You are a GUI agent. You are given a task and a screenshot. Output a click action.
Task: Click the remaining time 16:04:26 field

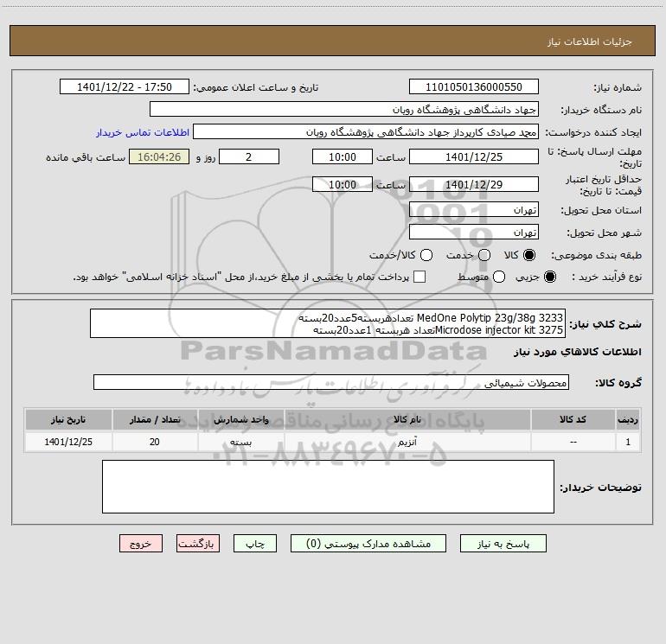pos(159,156)
